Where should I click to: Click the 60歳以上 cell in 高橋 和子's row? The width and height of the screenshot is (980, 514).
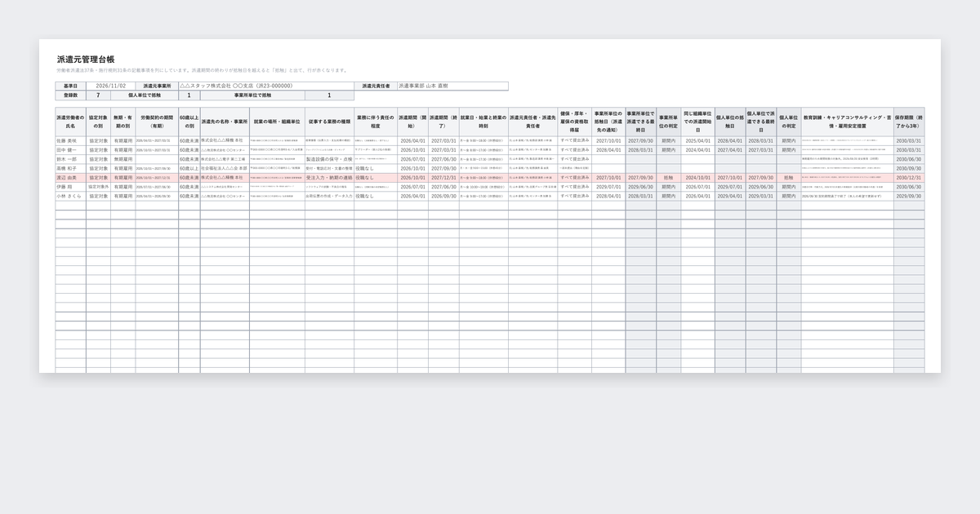pos(189,168)
